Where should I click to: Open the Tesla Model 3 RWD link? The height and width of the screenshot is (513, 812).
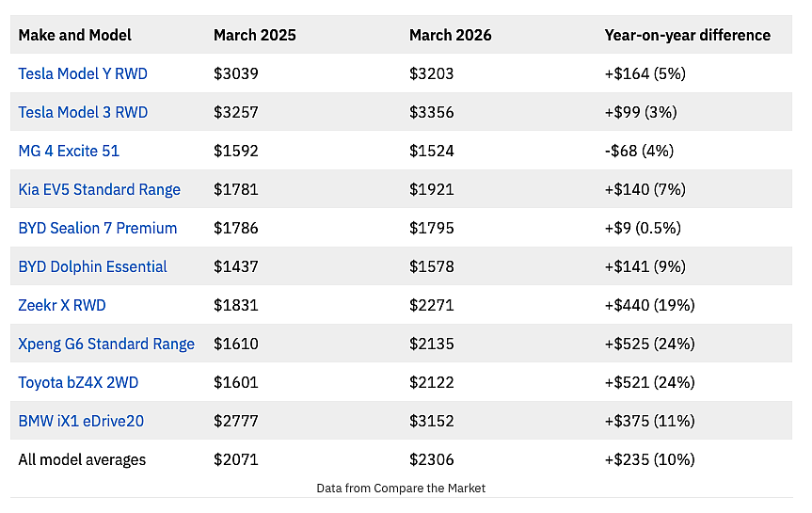pos(83,112)
